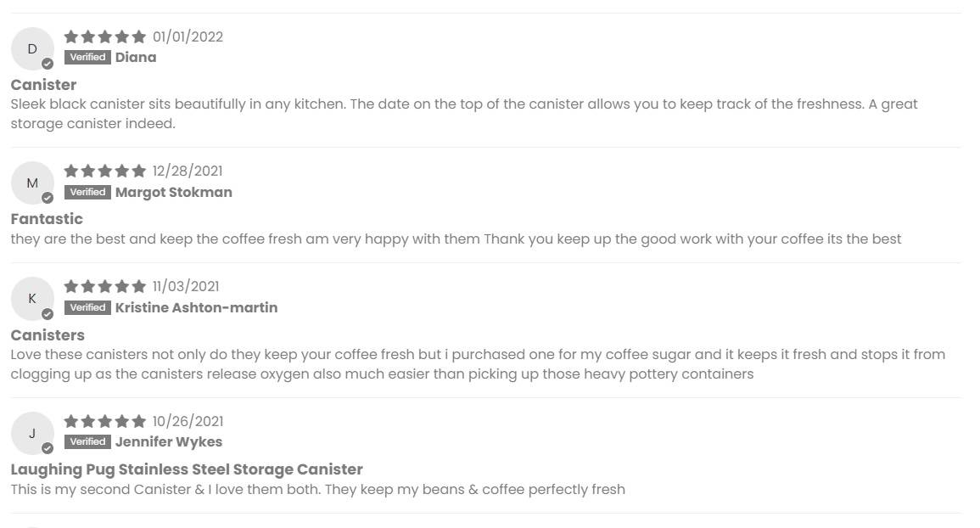The width and height of the screenshot is (980, 528).
Task: Click star rating dated 12/28/2021
Action: tap(105, 171)
